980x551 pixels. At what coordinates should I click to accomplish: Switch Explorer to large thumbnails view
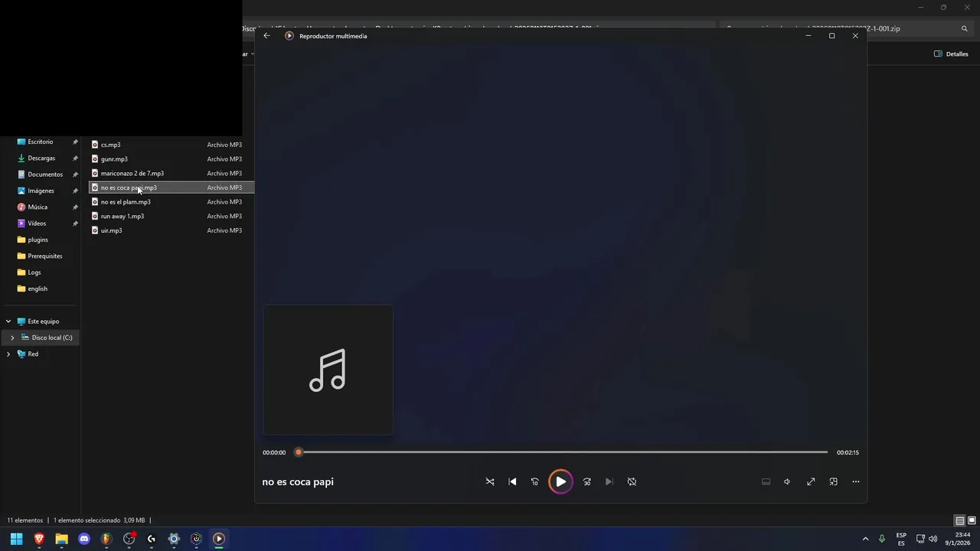tap(972, 521)
